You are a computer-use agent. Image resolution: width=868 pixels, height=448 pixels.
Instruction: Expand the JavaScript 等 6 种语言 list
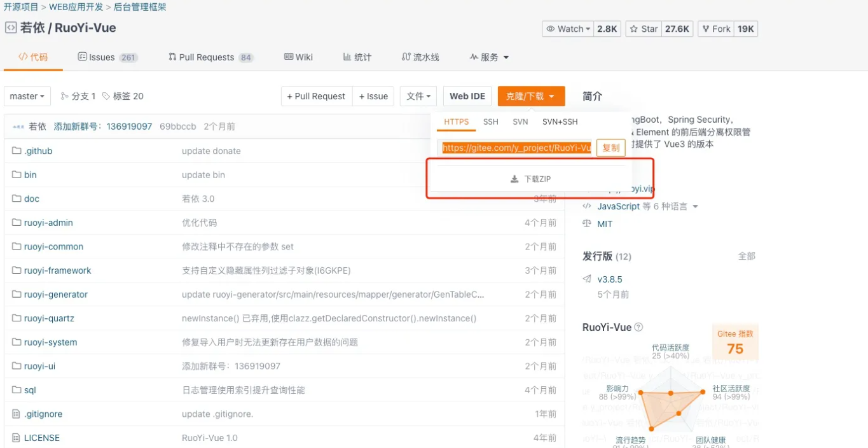647,207
